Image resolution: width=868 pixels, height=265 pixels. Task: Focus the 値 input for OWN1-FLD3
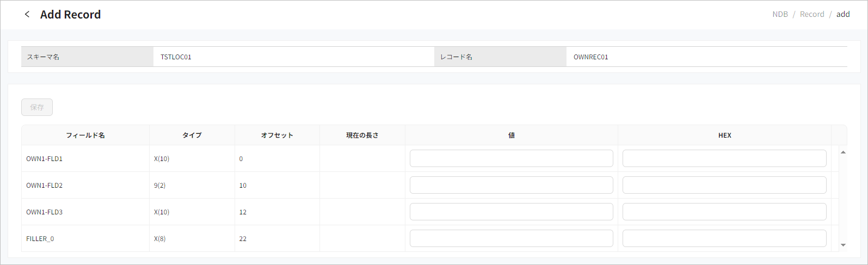click(511, 212)
